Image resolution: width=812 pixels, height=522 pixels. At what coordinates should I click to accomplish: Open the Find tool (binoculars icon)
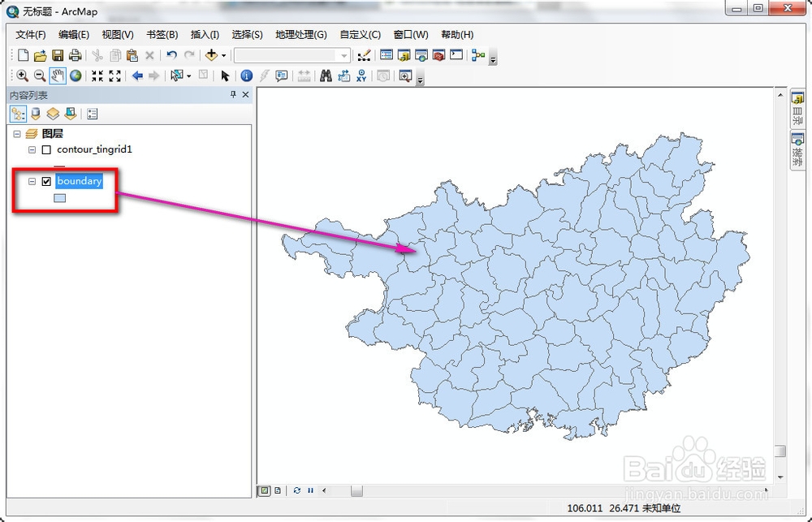(325, 75)
